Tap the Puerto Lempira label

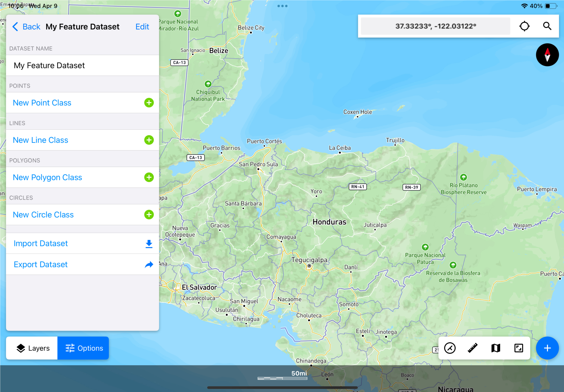tap(537, 189)
